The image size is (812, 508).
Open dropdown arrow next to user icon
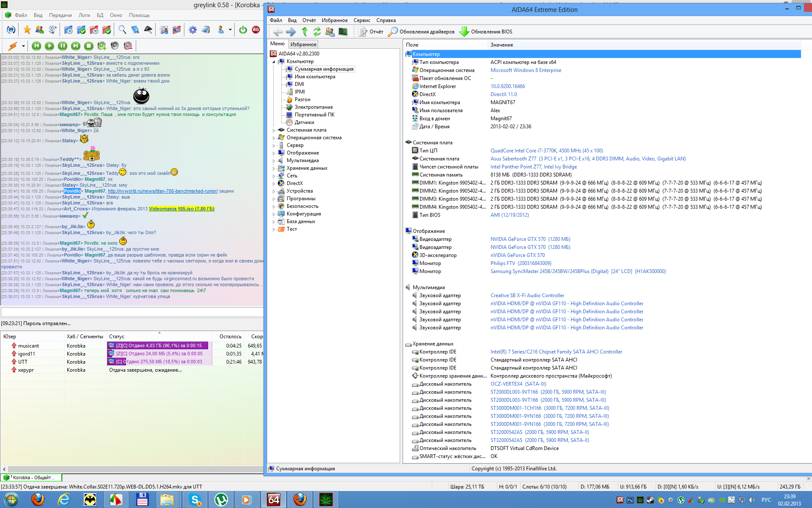coord(230,30)
